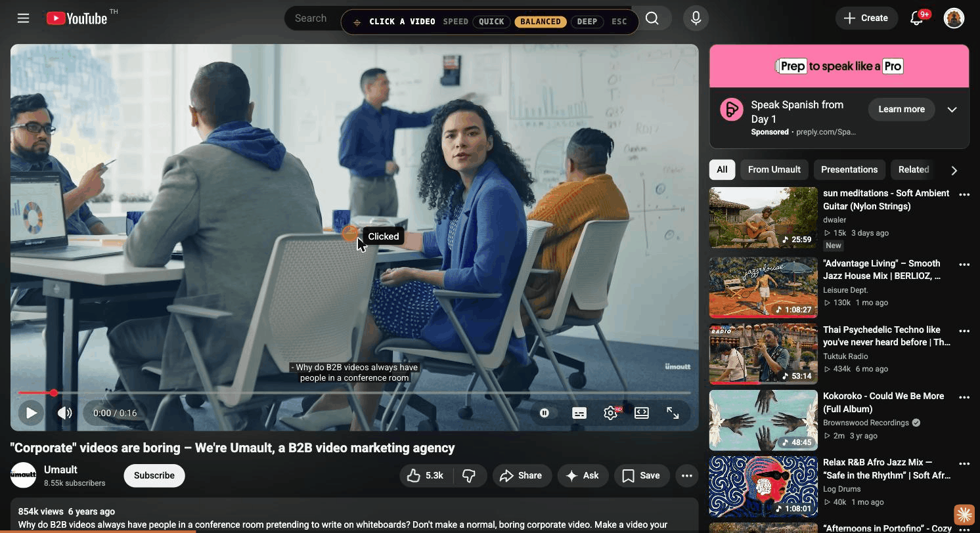Image resolution: width=980 pixels, height=533 pixels.
Task: Open options for sun meditations video
Action: [x=964, y=194]
